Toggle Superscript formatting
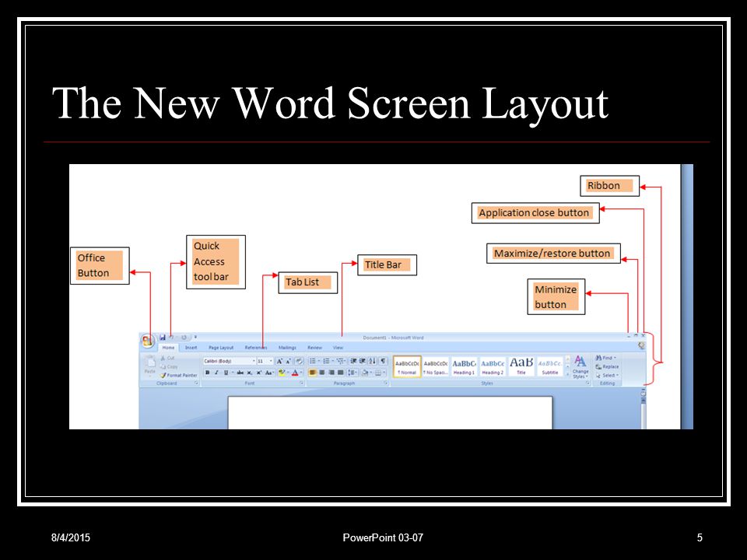The height and width of the screenshot is (560, 747). pos(259,373)
